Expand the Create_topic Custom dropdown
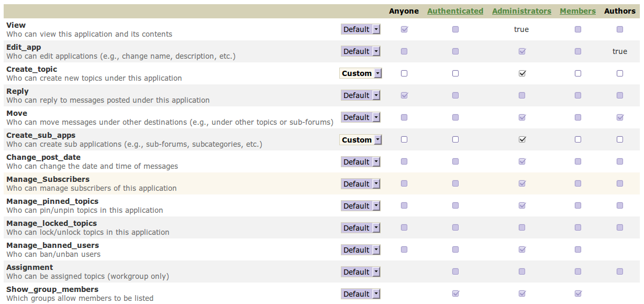Screen dimensions: 644x304 pyautogui.click(x=361, y=73)
